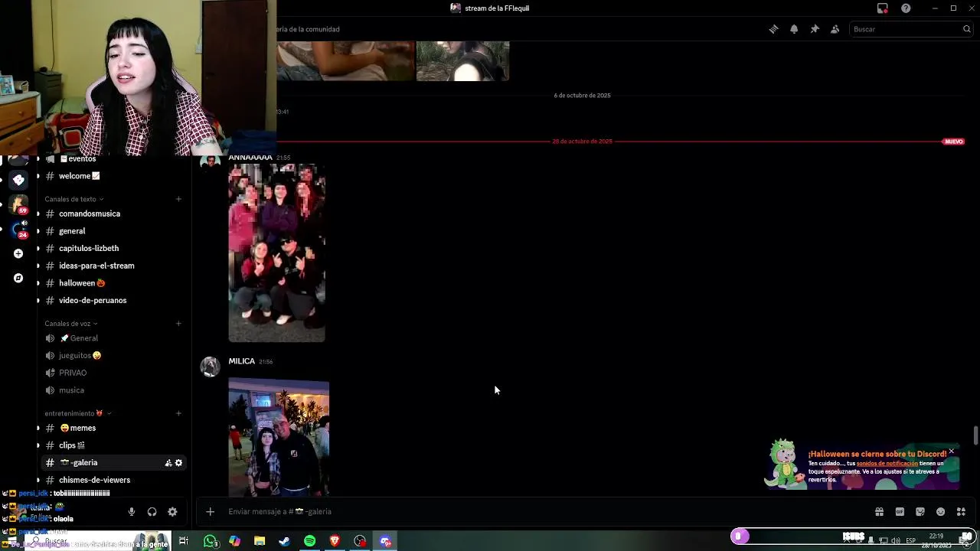Open the Threads icon in channel header
The width and height of the screenshot is (980, 551).
click(x=773, y=29)
